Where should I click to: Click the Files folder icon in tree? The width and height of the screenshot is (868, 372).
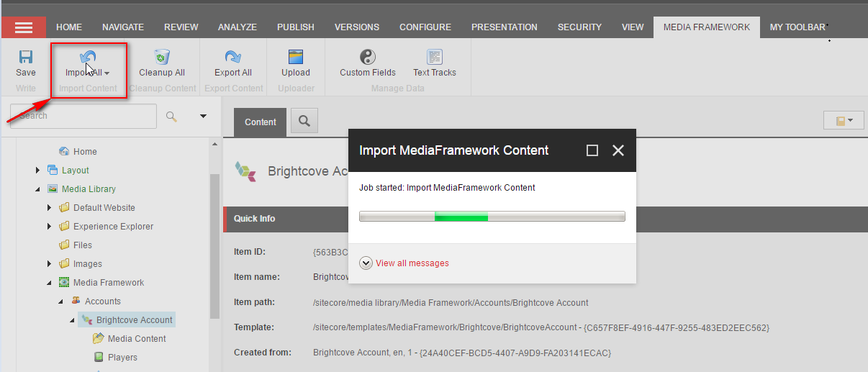point(64,245)
